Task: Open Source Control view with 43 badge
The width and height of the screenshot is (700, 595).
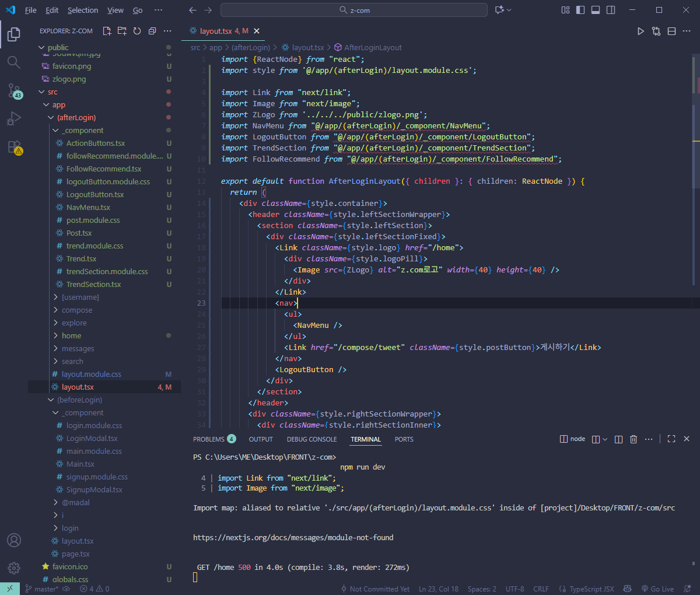Action: [14, 90]
